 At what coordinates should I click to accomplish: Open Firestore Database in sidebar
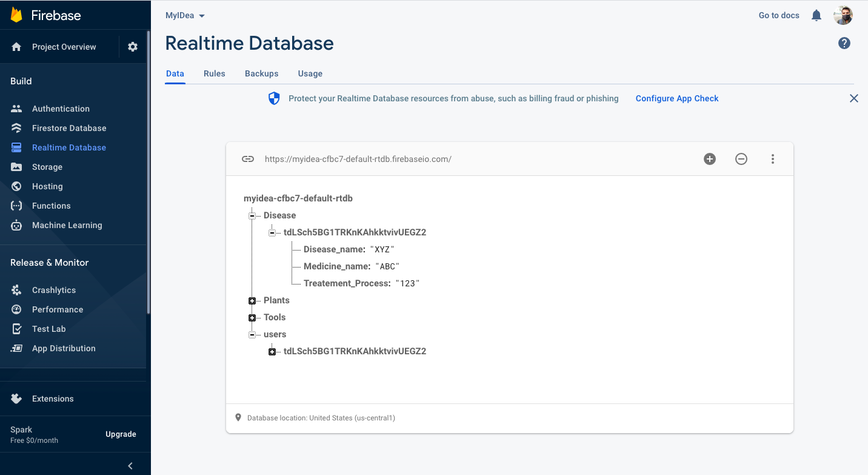coord(69,128)
